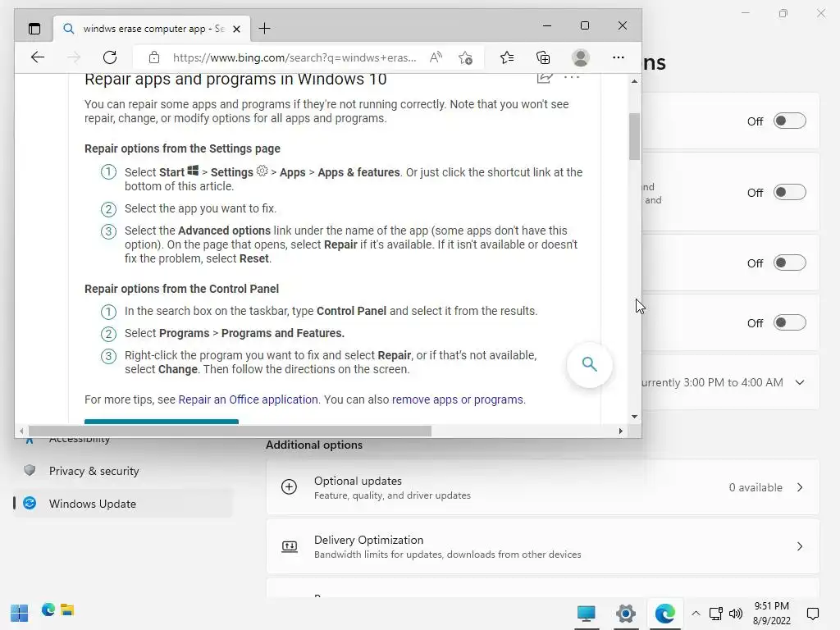Select the windws erase computer app tab
Viewport: 840px width, 630px height.
point(152,29)
